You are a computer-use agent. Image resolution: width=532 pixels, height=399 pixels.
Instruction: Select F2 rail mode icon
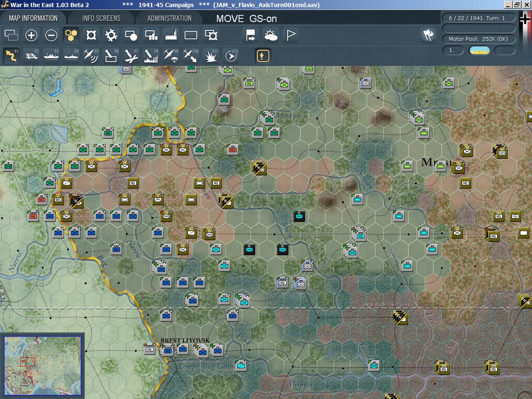tap(31, 55)
